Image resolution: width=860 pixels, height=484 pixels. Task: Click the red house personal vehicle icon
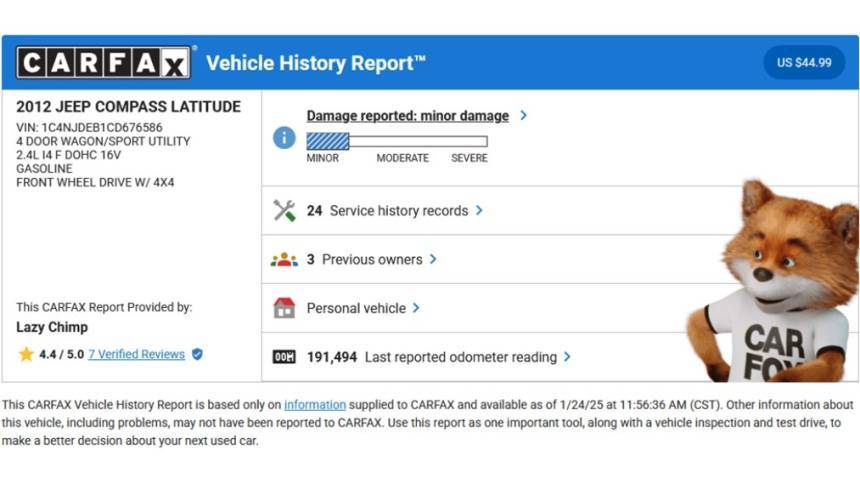tap(284, 308)
